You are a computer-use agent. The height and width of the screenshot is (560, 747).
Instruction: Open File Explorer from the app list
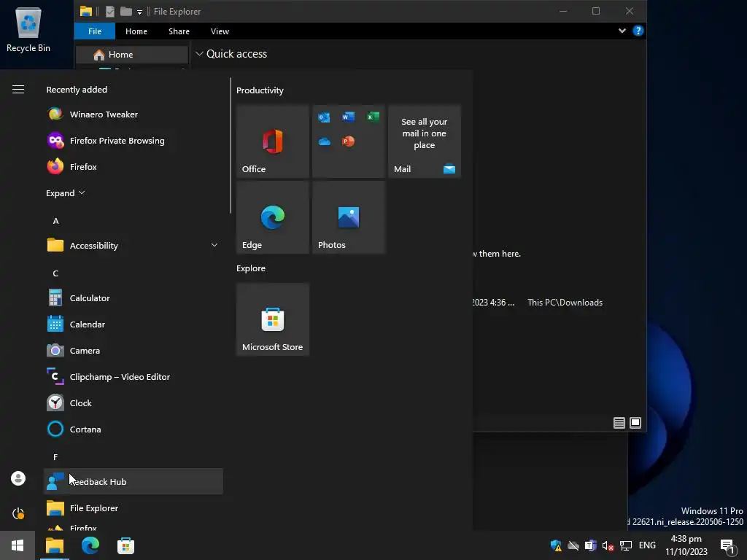[133, 508]
